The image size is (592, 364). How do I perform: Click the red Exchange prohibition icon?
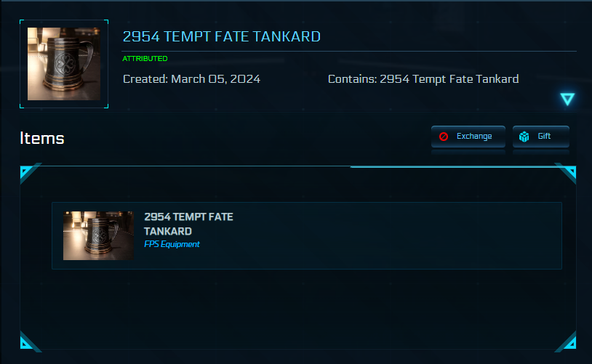[444, 137]
